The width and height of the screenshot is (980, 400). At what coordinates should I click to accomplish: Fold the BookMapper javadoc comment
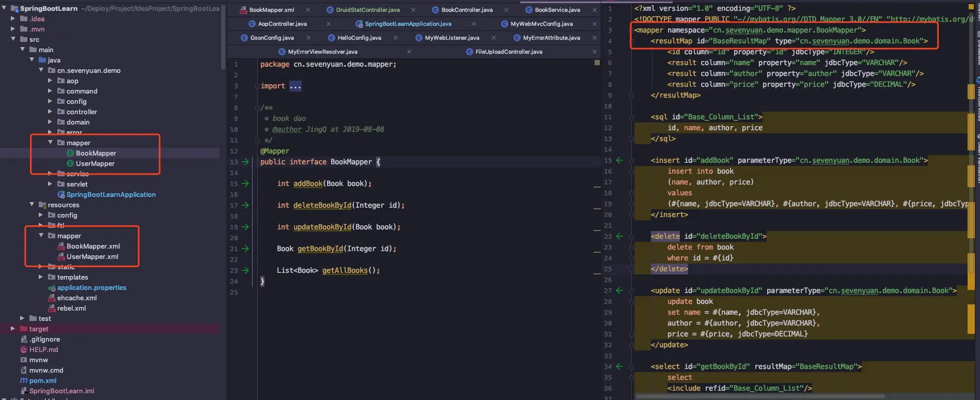coord(257,107)
